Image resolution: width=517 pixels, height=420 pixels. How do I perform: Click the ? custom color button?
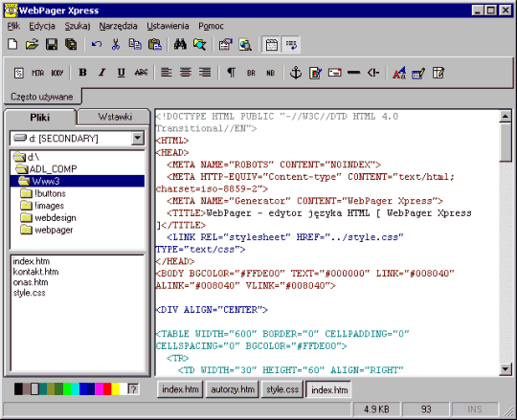click(x=133, y=389)
